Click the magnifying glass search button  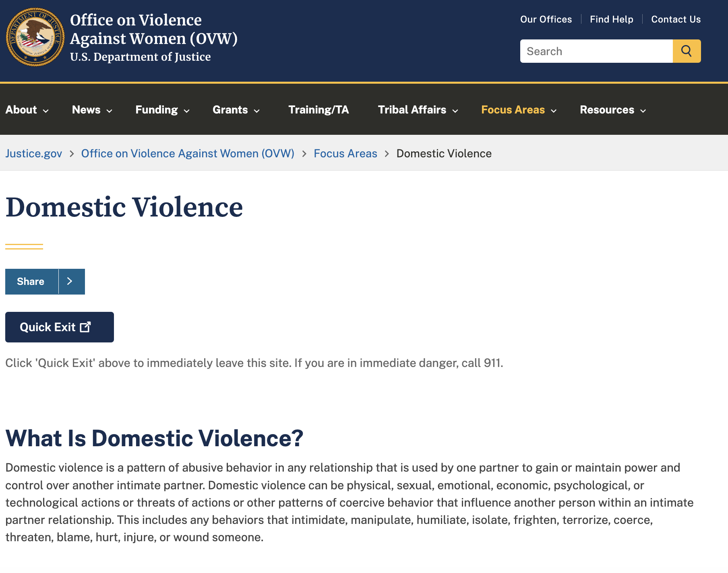pos(687,51)
